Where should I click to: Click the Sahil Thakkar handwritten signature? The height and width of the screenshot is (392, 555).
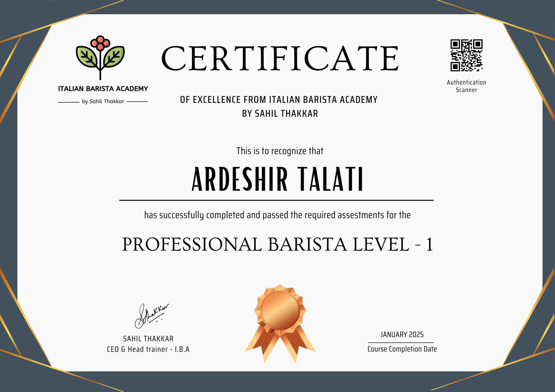[151, 316]
